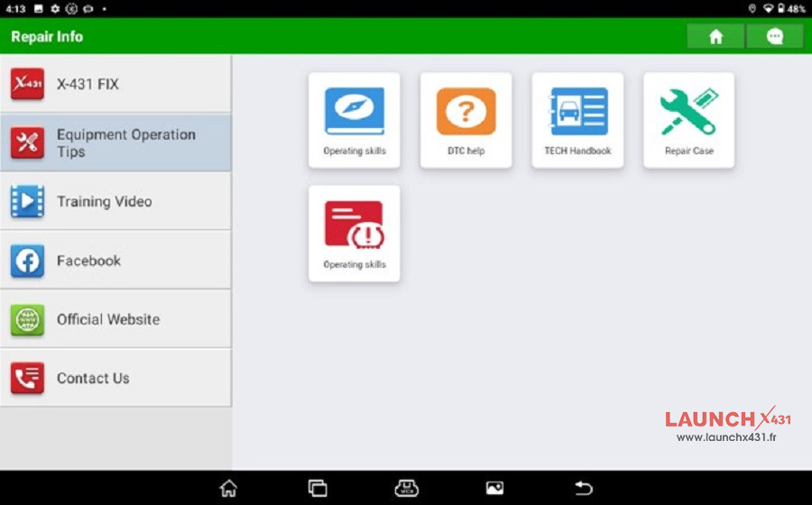The width and height of the screenshot is (812, 505).
Task: Click the www.launchx431.fr website link
Action: [x=726, y=437]
